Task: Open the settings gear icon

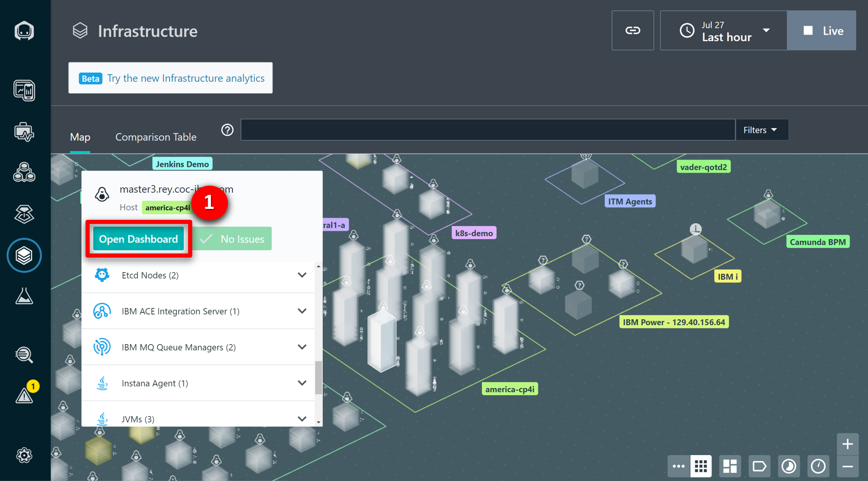Action: point(24,456)
